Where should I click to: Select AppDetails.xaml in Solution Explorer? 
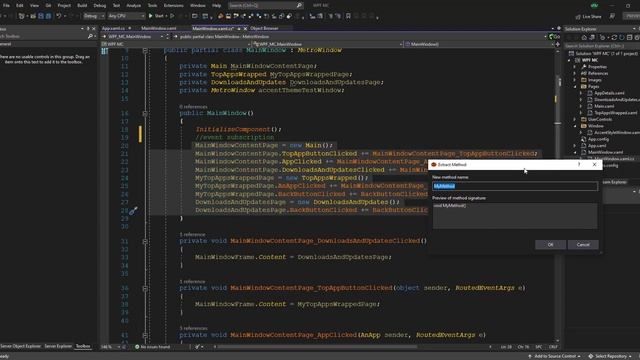point(609,93)
